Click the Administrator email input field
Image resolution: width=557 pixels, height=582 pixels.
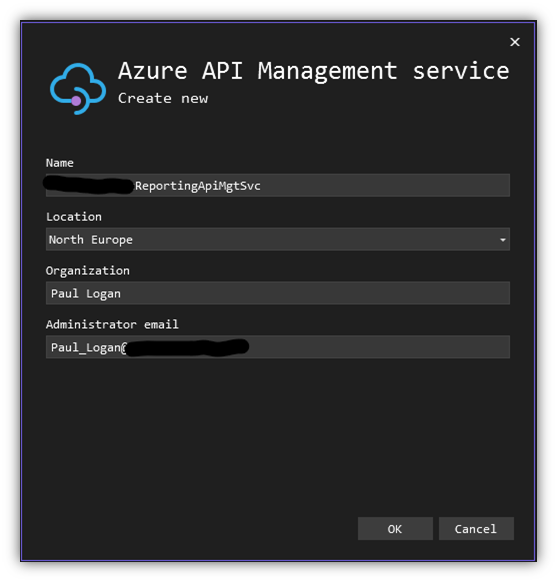(x=278, y=347)
